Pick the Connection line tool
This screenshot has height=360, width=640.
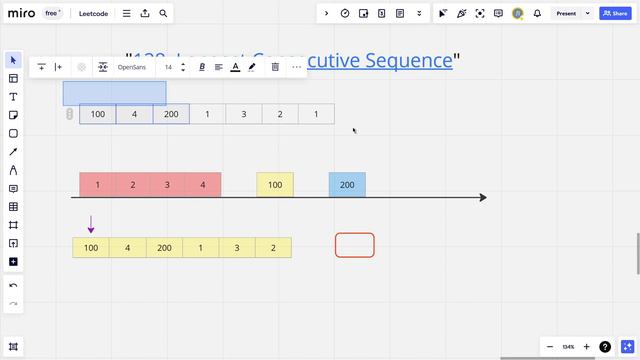(13, 152)
